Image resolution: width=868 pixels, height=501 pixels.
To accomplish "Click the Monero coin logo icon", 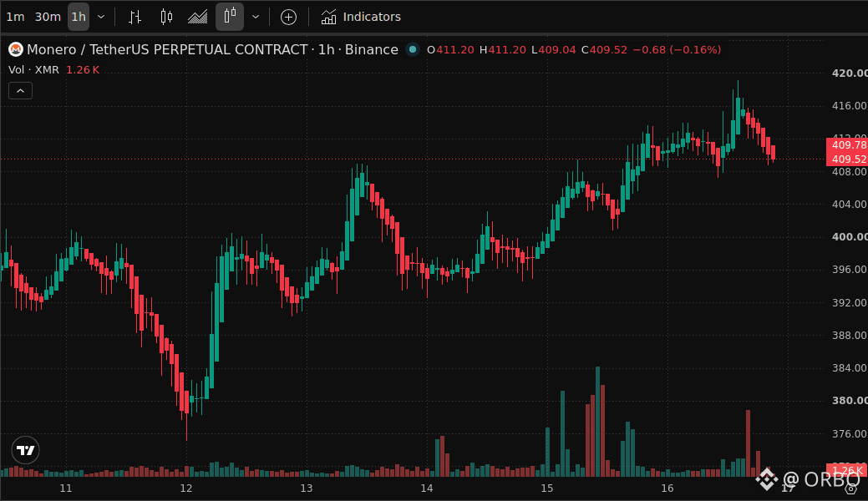I will pos(16,50).
